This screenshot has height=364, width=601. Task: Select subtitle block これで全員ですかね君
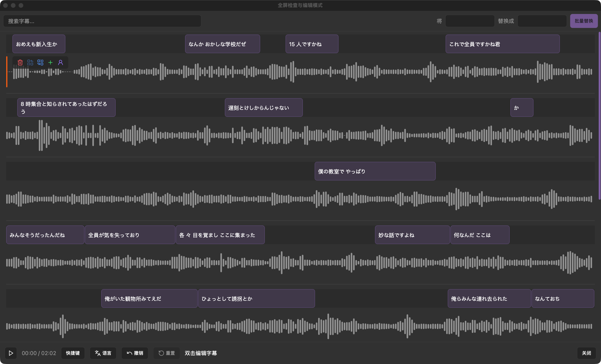[502, 44]
